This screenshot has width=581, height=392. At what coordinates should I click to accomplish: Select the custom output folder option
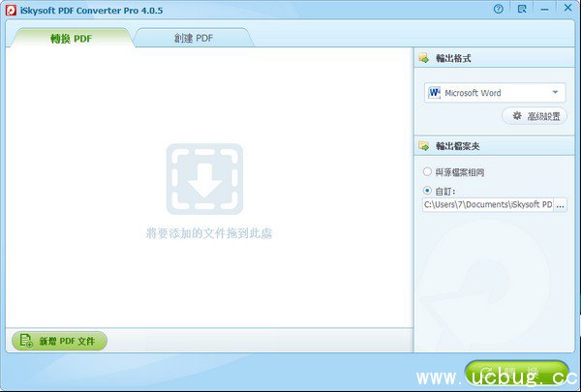[x=428, y=191]
